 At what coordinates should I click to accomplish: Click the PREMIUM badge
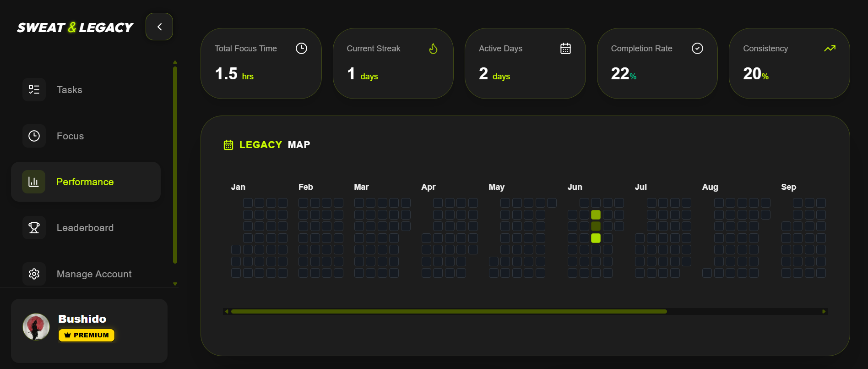[87, 335]
